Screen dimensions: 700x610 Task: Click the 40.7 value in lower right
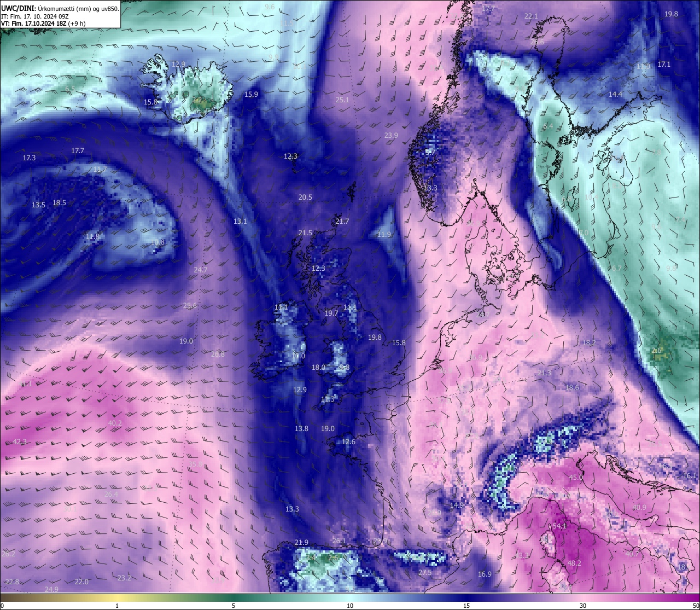pos(632,554)
